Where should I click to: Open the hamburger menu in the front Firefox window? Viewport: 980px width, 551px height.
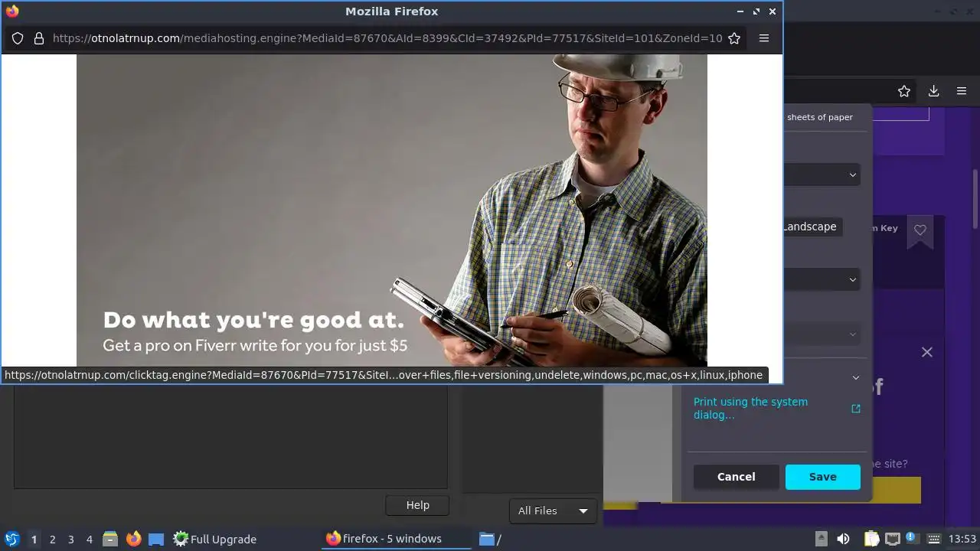click(764, 38)
